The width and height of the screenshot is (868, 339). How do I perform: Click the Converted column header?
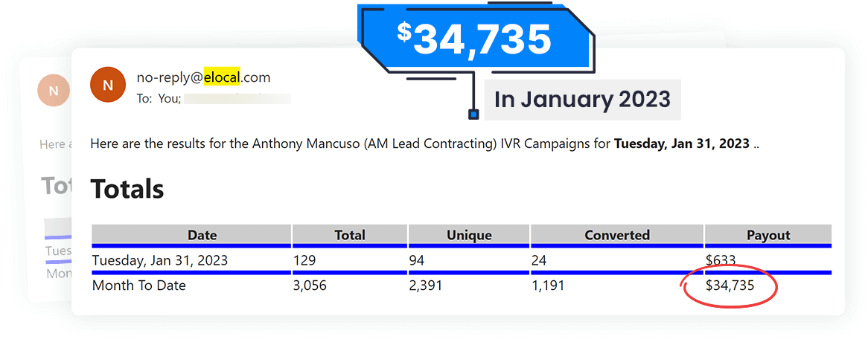click(617, 235)
